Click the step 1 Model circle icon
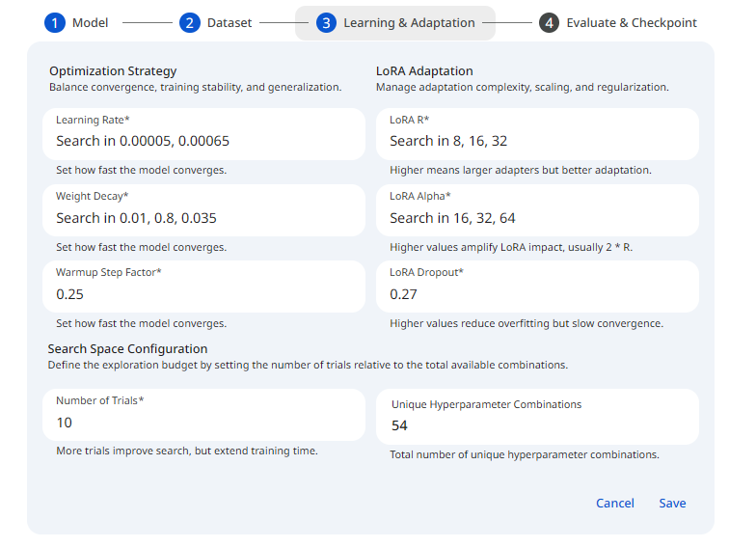This screenshot has width=756, height=547. pos(55,22)
